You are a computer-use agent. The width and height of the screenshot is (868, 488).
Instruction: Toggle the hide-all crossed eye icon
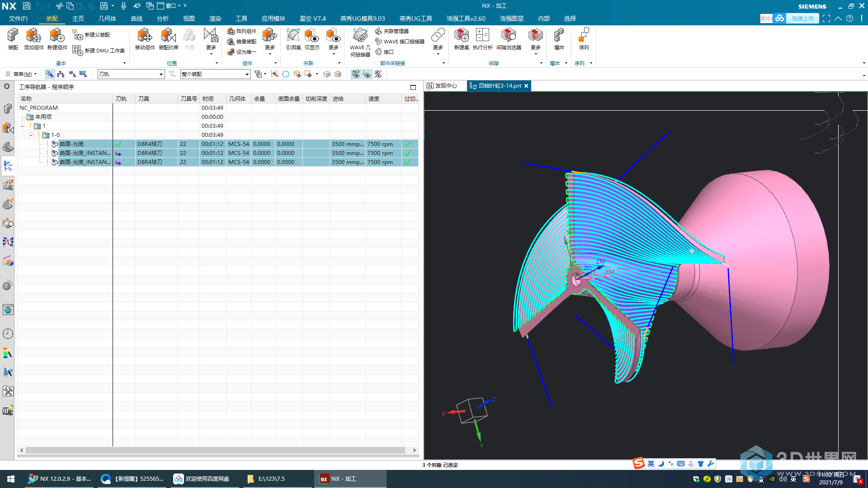(378, 74)
